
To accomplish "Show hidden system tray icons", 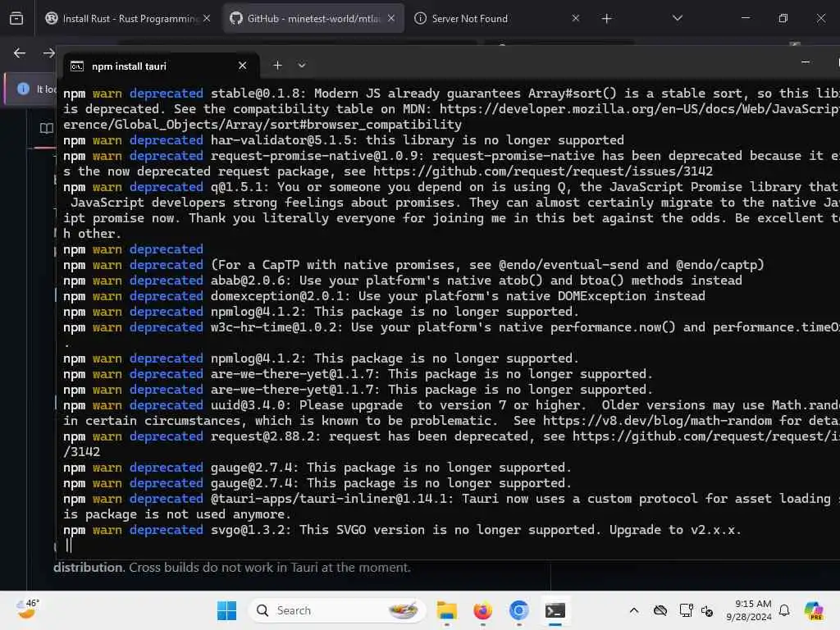I will tap(634, 610).
